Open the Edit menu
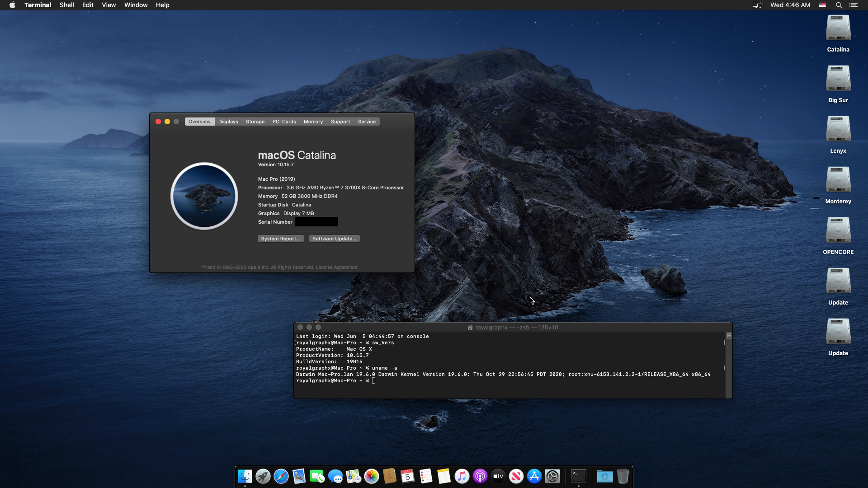Image resolution: width=868 pixels, height=488 pixels. [88, 5]
